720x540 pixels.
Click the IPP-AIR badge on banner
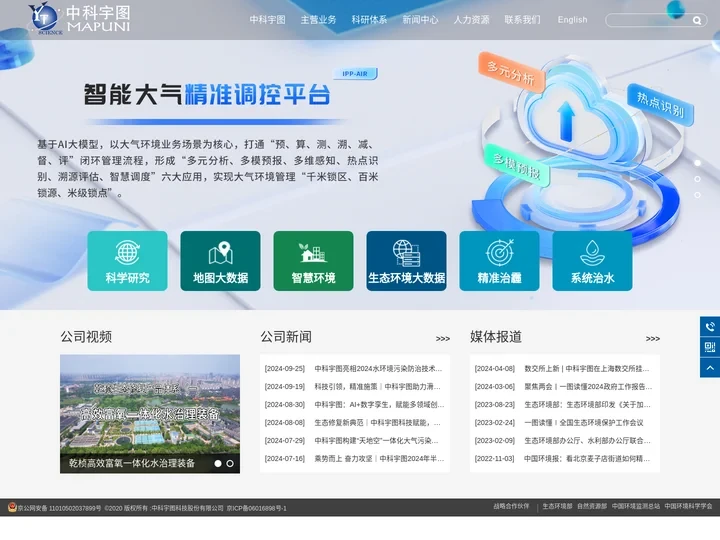point(355,73)
